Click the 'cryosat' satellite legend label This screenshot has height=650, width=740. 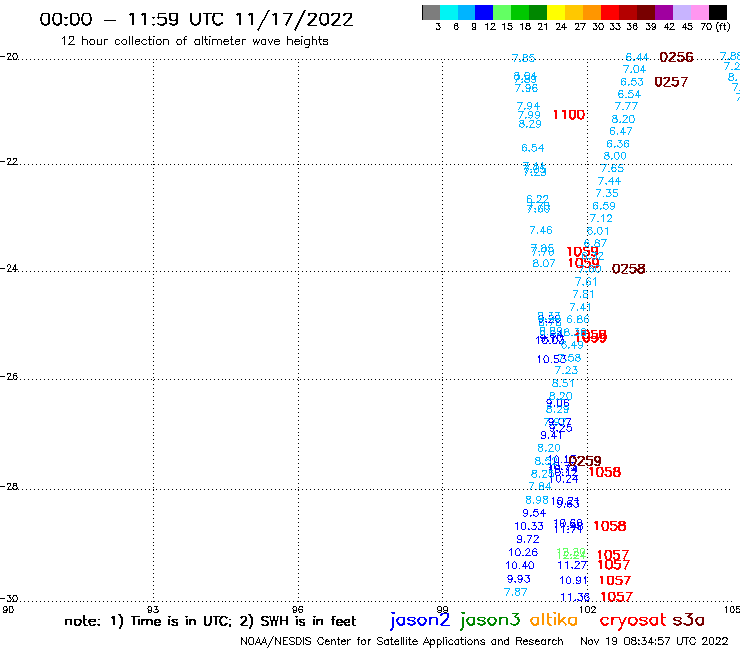pos(633,620)
